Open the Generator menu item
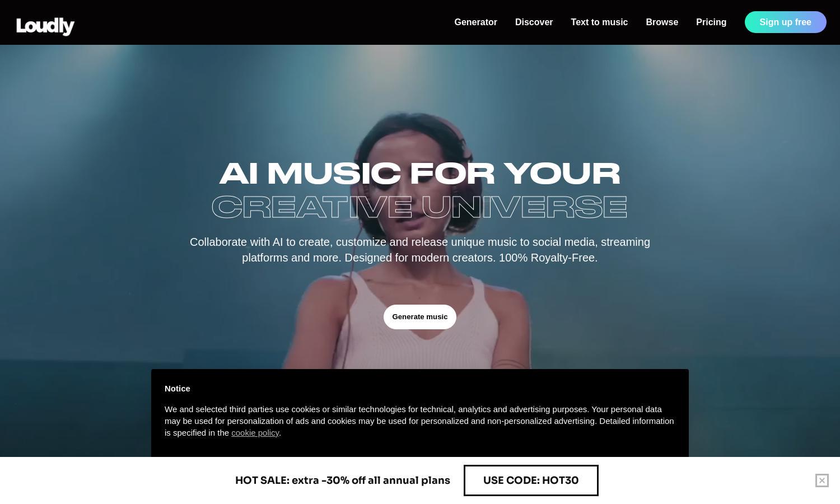Screen dimensions: 840x504 pyautogui.click(x=475, y=22)
